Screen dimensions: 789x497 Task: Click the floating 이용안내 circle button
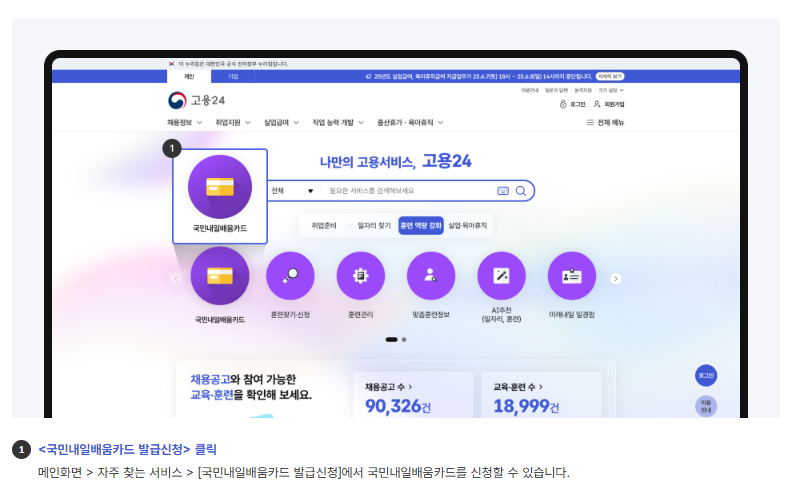[706, 406]
